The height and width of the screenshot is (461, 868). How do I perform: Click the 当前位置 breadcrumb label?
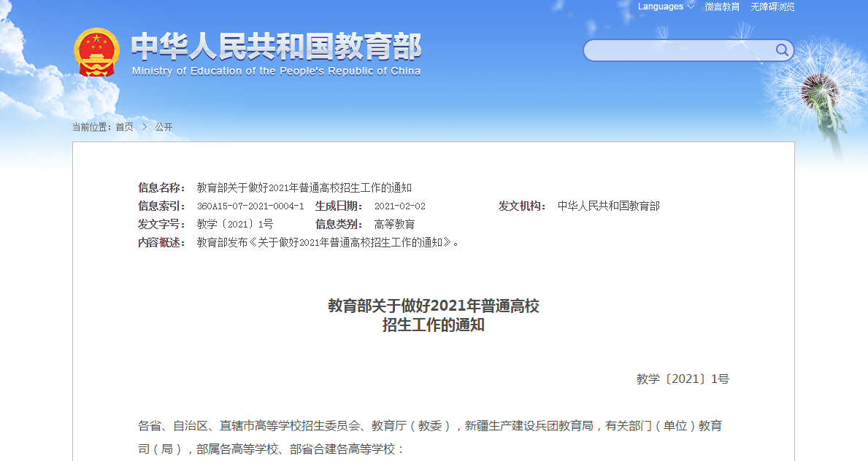point(93,128)
